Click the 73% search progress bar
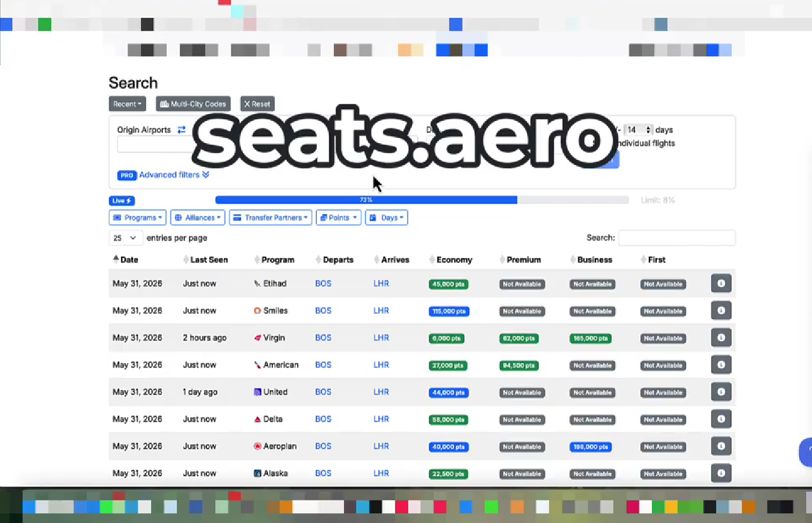The height and width of the screenshot is (523, 812). point(422,200)
